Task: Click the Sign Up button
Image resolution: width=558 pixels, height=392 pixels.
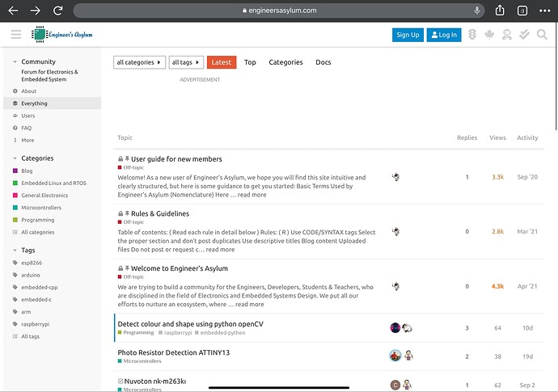Action: coord(408,35)
